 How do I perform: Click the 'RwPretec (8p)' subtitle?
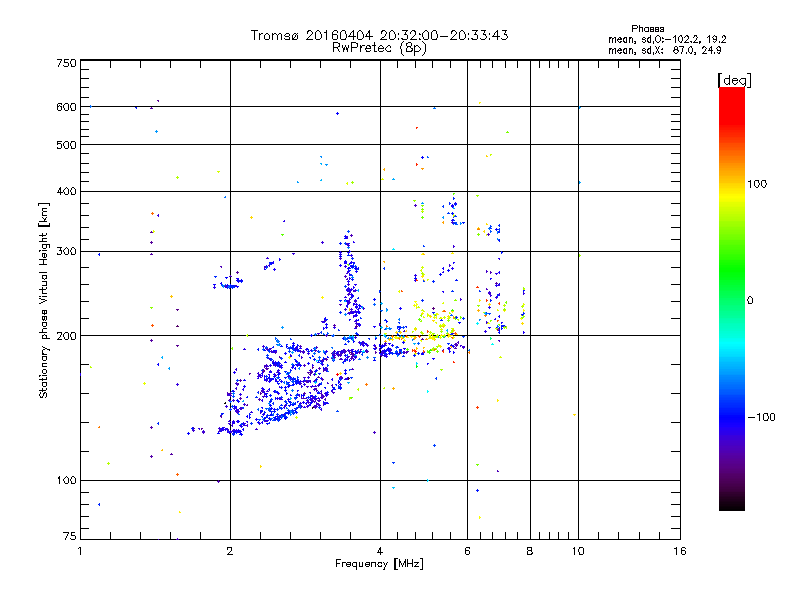[x=379, y=48]
